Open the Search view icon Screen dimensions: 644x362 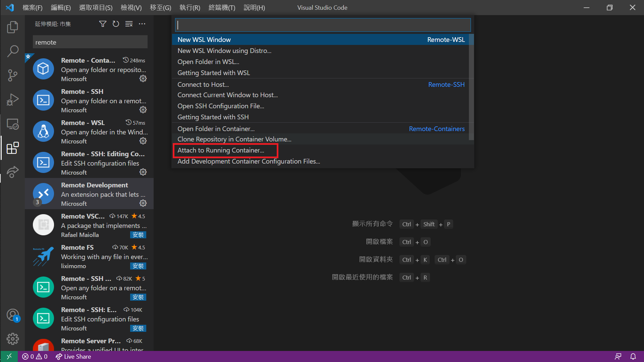click(12, 51)
